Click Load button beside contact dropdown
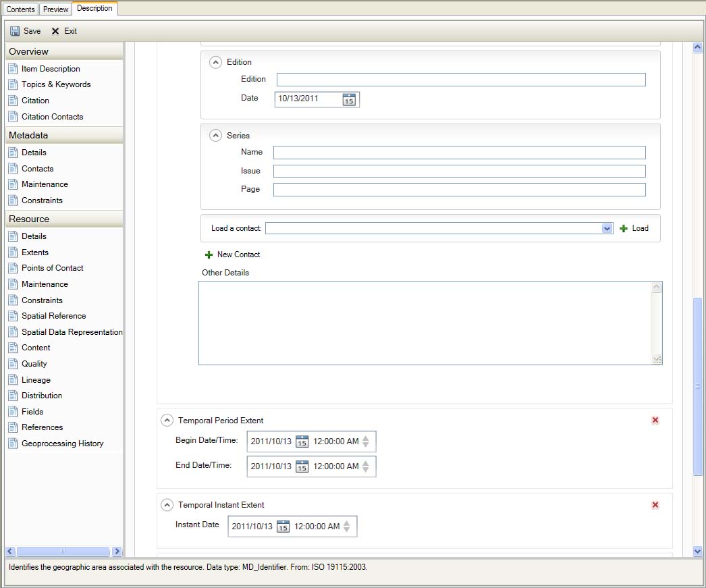 [x=634, y=229]
